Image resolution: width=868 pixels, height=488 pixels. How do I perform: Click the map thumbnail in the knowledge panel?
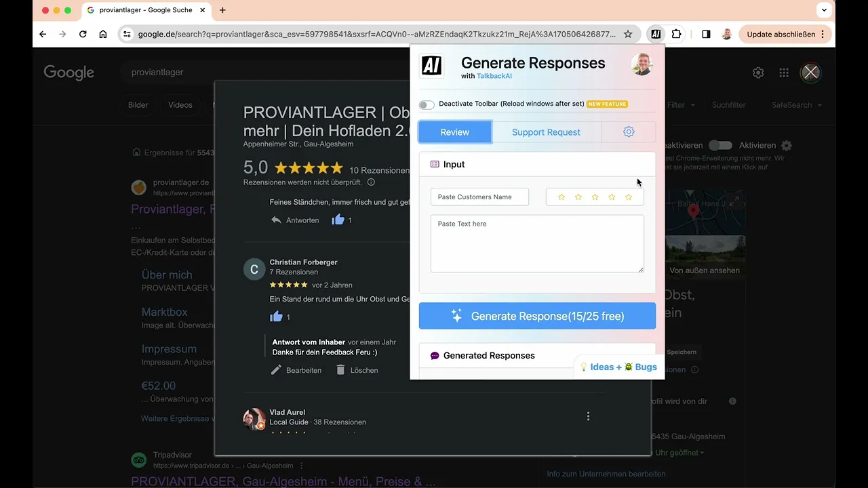pyautogui.click(x=705, y=212)
